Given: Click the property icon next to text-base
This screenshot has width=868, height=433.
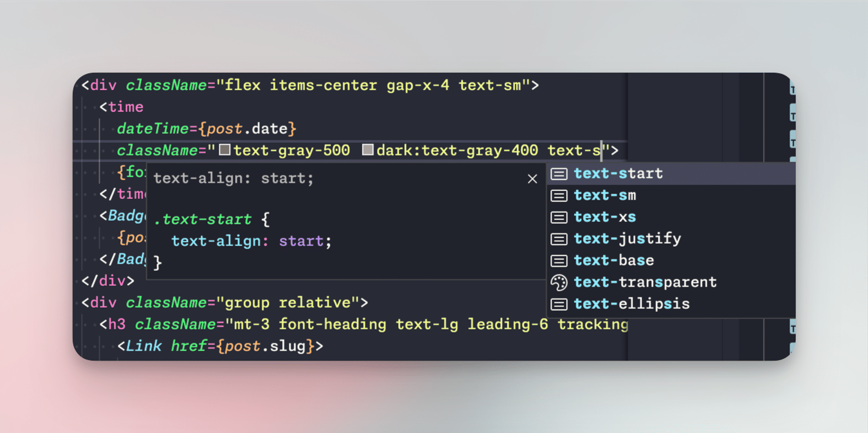Looking at the screenshot, I should (x=559, y=261).
